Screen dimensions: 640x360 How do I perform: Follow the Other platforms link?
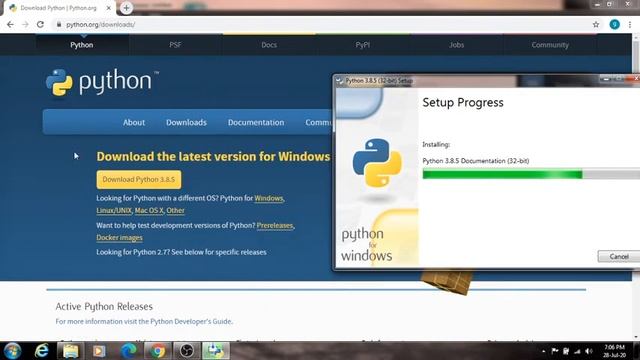[176, 211]
